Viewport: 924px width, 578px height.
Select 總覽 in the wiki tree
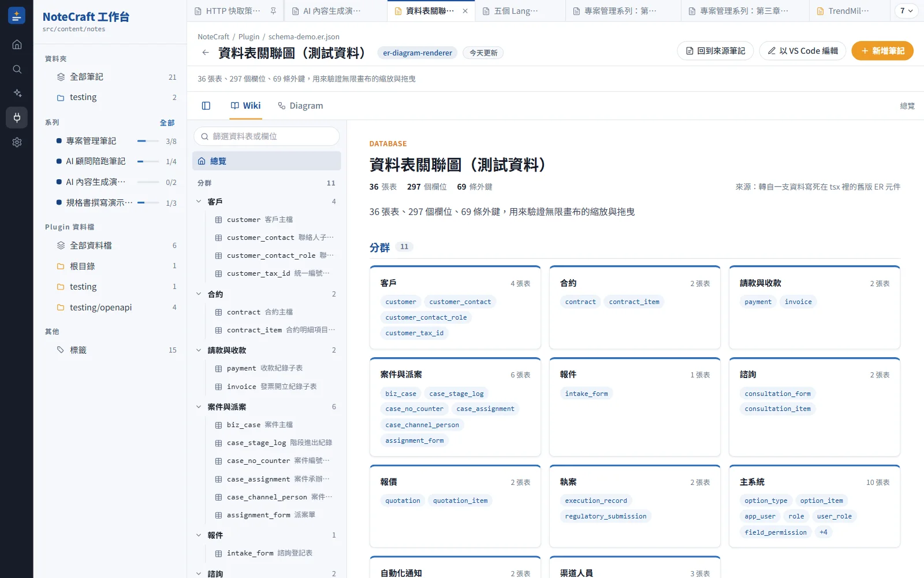(x=266, y=161)
